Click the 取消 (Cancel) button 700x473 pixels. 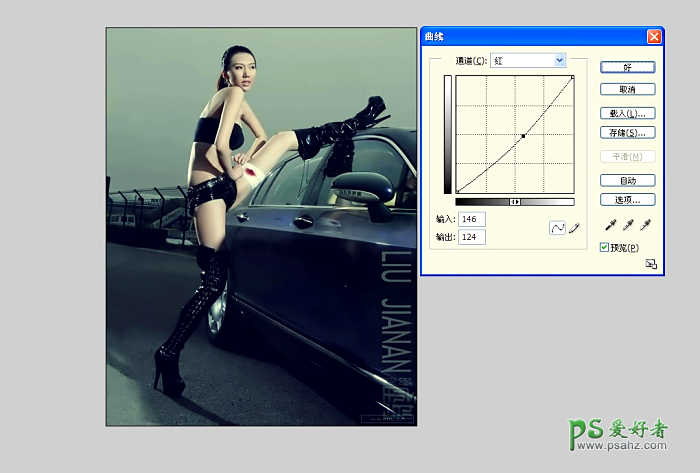pyautogui.click(x=627, y=89)
